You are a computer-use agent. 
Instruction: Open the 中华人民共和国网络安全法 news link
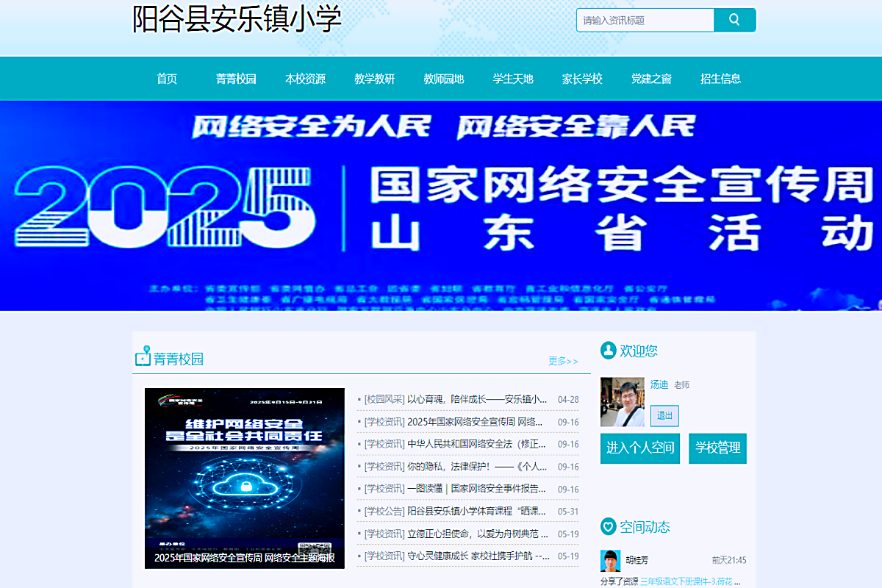(476, 444)
